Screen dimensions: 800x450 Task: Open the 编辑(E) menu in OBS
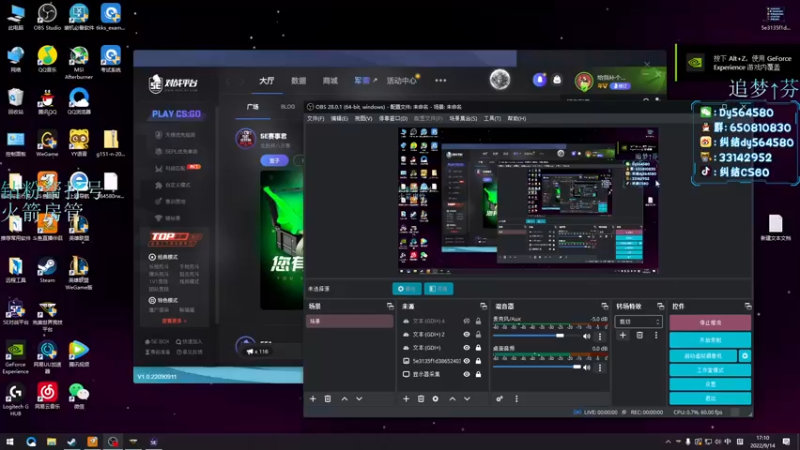[x=339, y=118]
